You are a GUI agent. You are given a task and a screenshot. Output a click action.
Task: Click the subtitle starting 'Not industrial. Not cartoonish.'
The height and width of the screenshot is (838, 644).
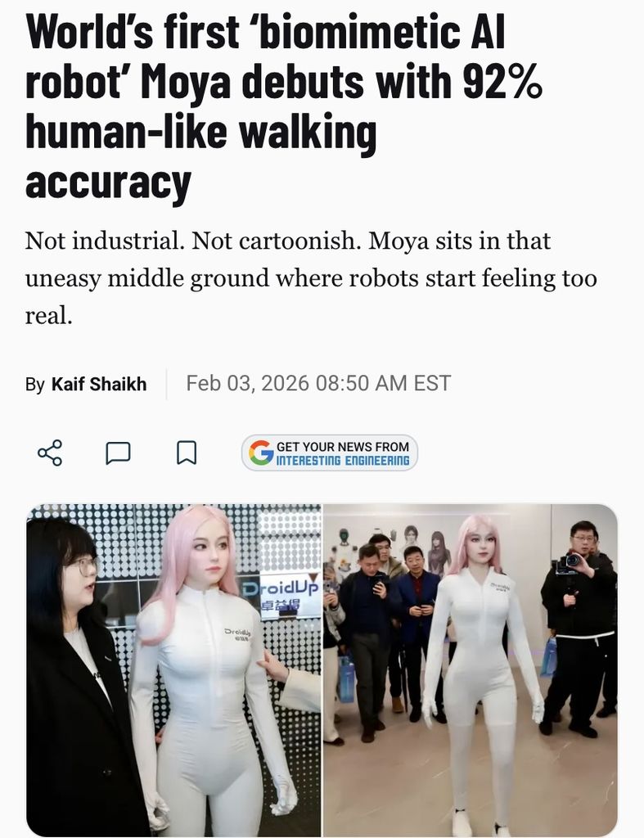coord(310,278)
